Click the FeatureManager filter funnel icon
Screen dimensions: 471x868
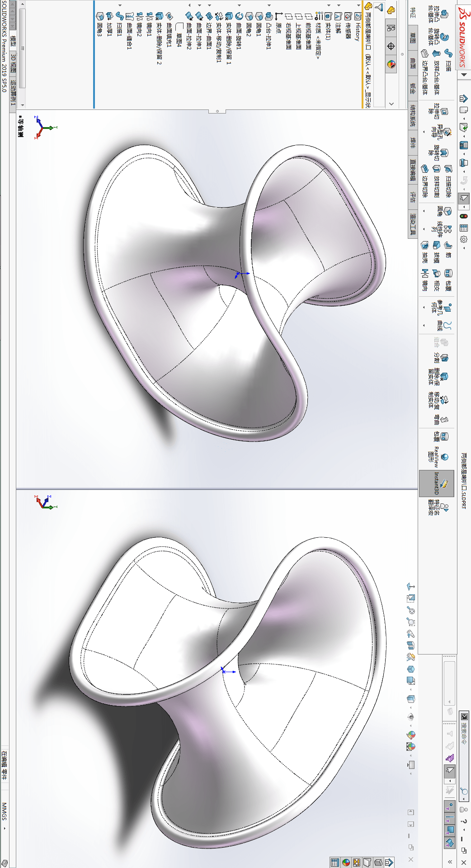(x=380, y=7)
